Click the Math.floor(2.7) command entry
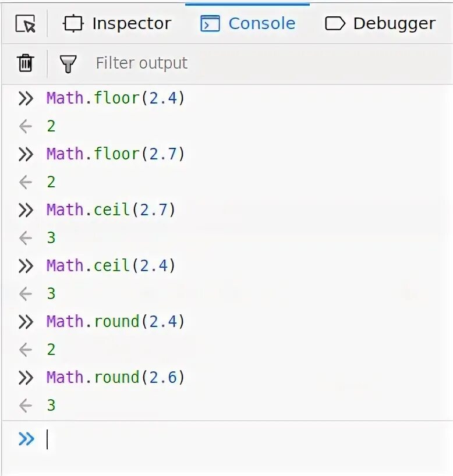 coord(115,154)
